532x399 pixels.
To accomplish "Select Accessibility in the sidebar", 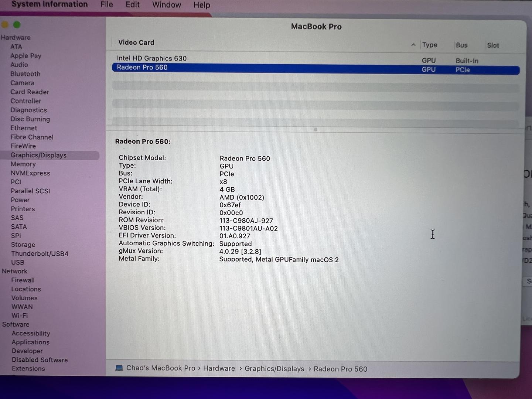I will pyautogui.click(x=31, y=333).
